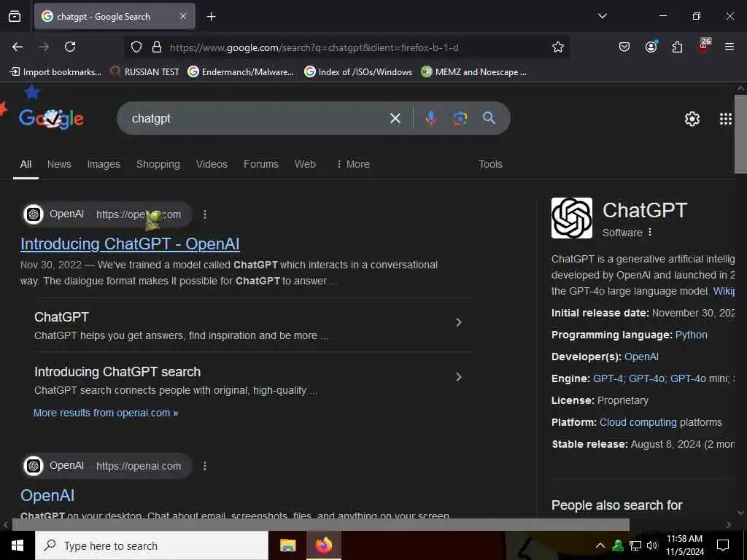Reload the current page
The image size is (747, 560).
click(x=70, y=47)
